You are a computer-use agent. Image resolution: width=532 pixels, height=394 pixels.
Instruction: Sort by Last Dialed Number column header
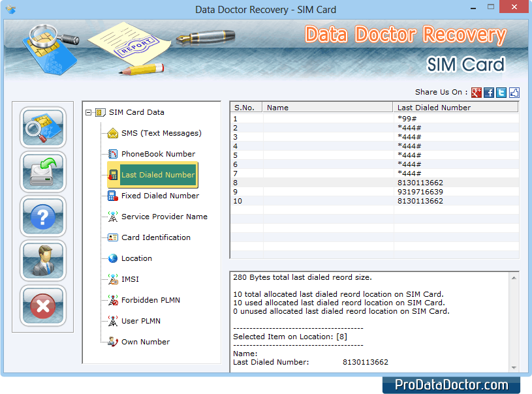pos(456,108)
